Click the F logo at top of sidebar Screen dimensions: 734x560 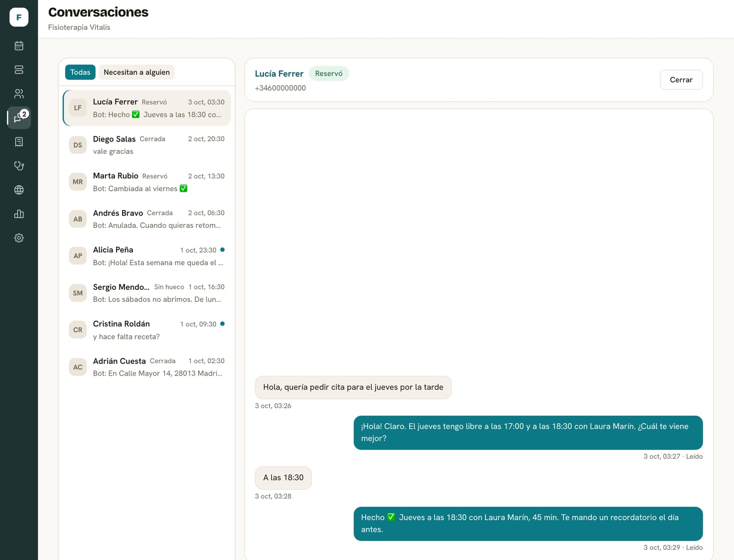pos(19,17)
